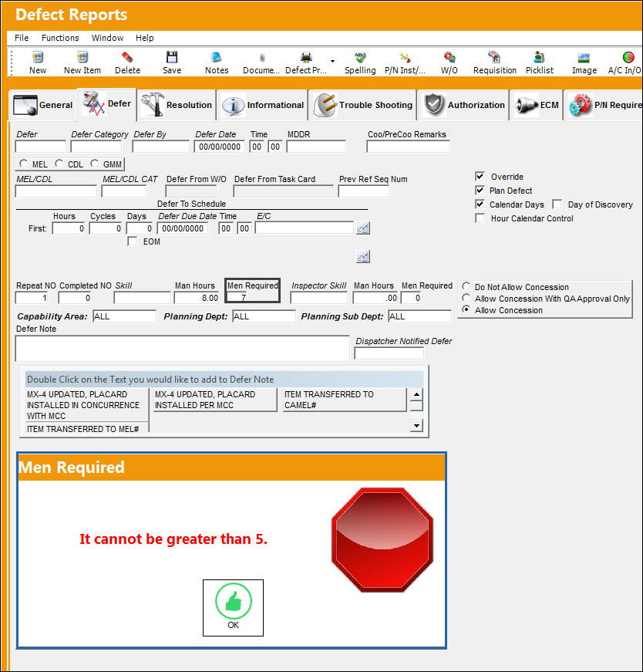Screen dimensions: 643x672
Task: Click the Defer Date field
Action: 219,147
